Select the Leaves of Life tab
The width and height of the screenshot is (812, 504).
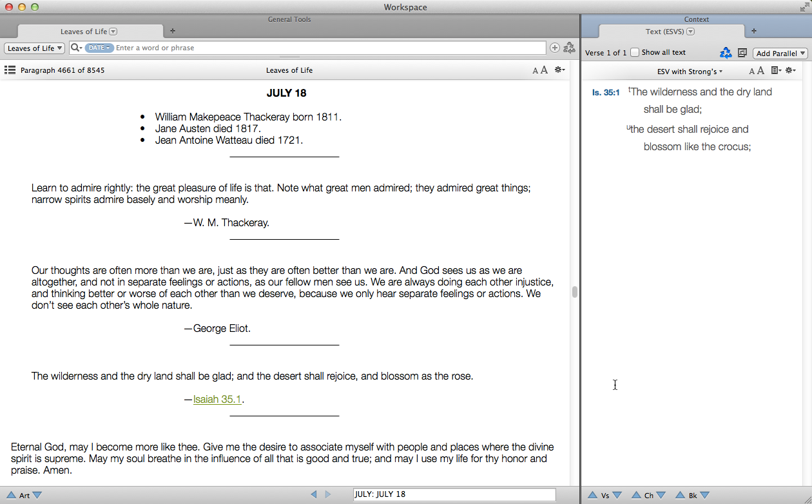tap(88, 32)
